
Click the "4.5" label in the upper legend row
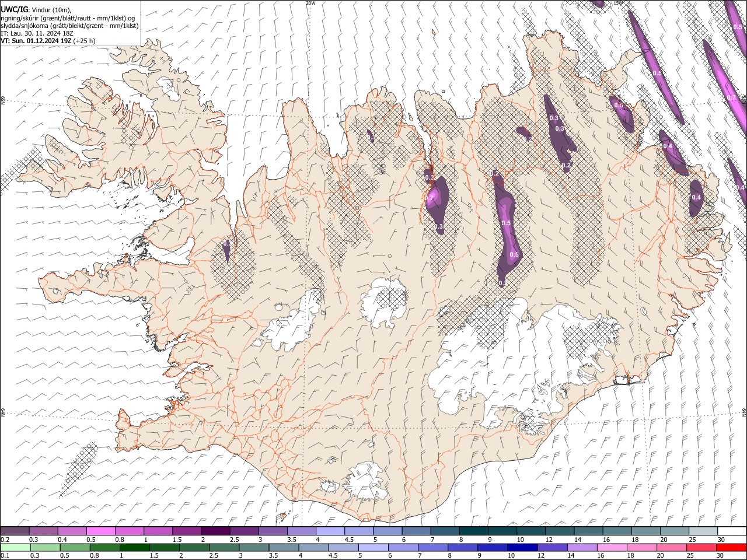click(349, 539)
